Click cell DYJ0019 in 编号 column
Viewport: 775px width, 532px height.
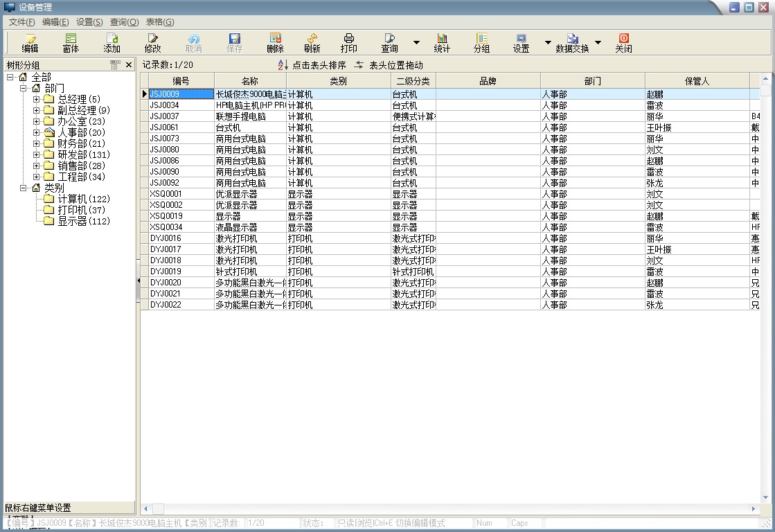coord(181,272)
